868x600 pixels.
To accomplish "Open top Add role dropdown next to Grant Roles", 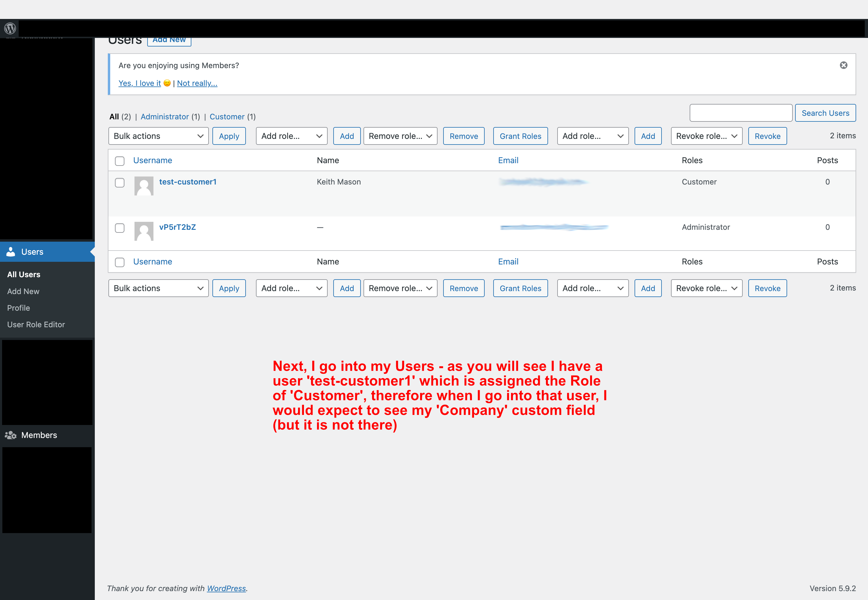I will click(593, 136).
